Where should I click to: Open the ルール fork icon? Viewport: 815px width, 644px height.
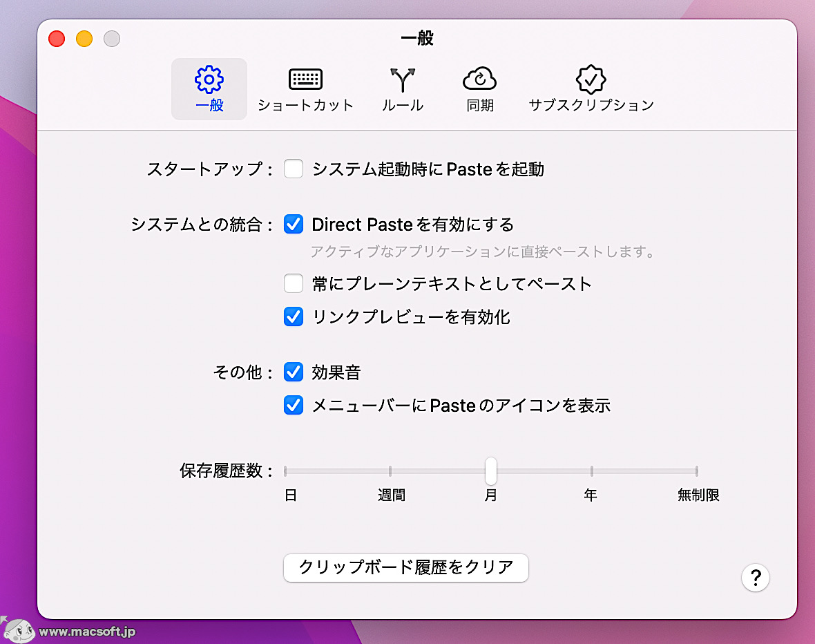pyautogui.click(x=402, y=79)
